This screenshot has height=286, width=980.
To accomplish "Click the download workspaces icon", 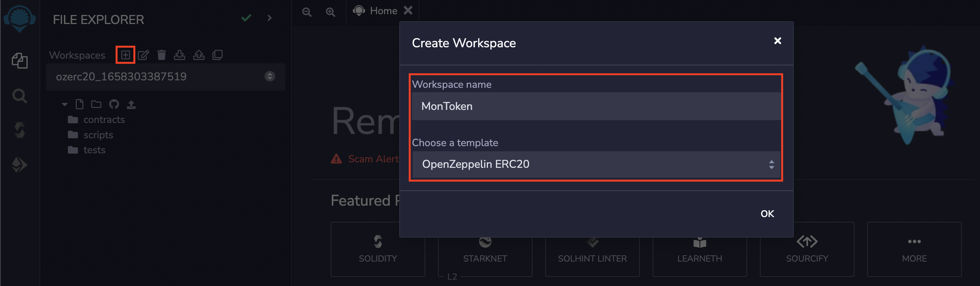I will click(x=180, y=55).
